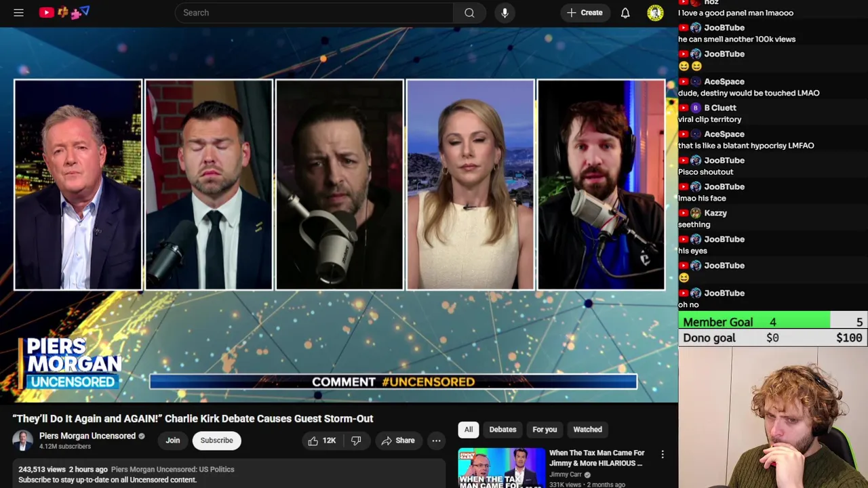Select the For you filter chip
This screenshot has height=488, width=868.
pos(545,429)
